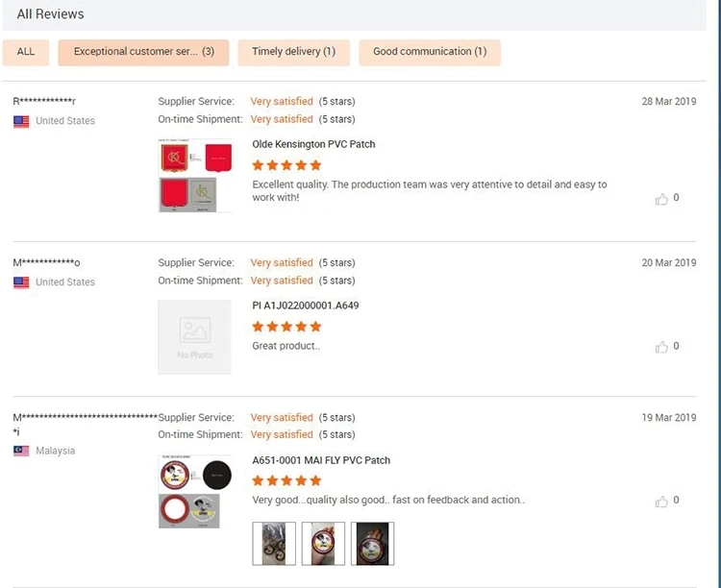The height and width of the screenshot is (588, 721).
Task: View Olde Kensington patch product image
Action: pos(195,175)
